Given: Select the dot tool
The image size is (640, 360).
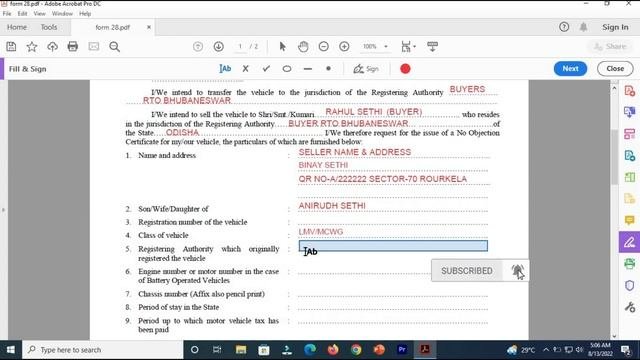Looking at the screenshot, I should (x=329, y=69).
